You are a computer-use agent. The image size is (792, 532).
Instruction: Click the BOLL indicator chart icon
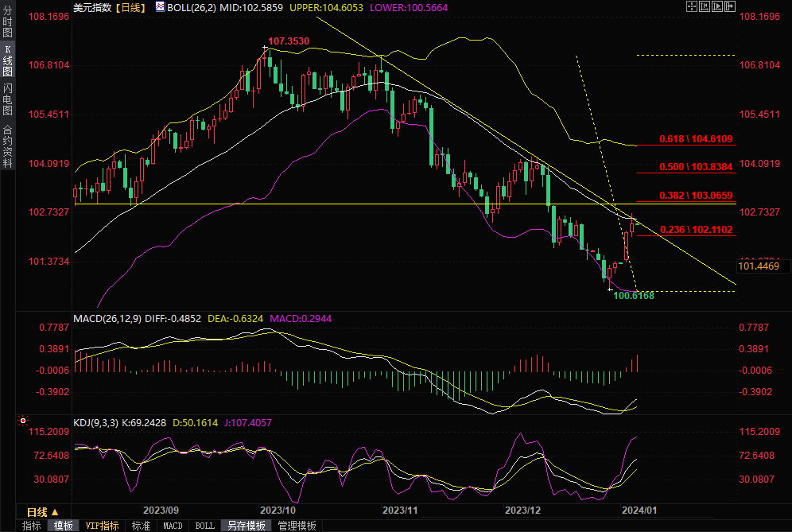point(160,7)
